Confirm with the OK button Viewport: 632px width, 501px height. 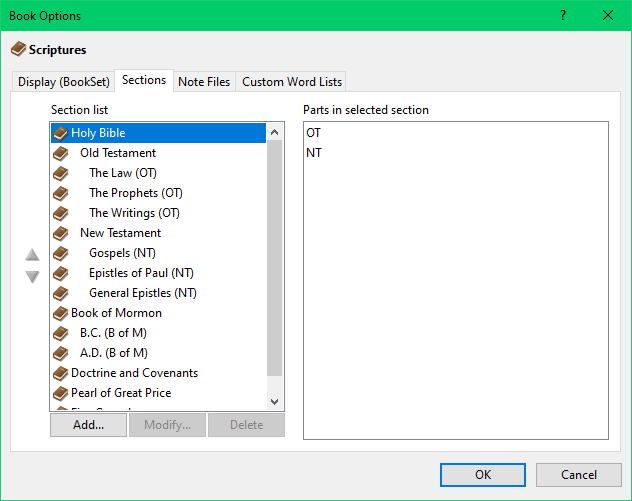point(483,475)
